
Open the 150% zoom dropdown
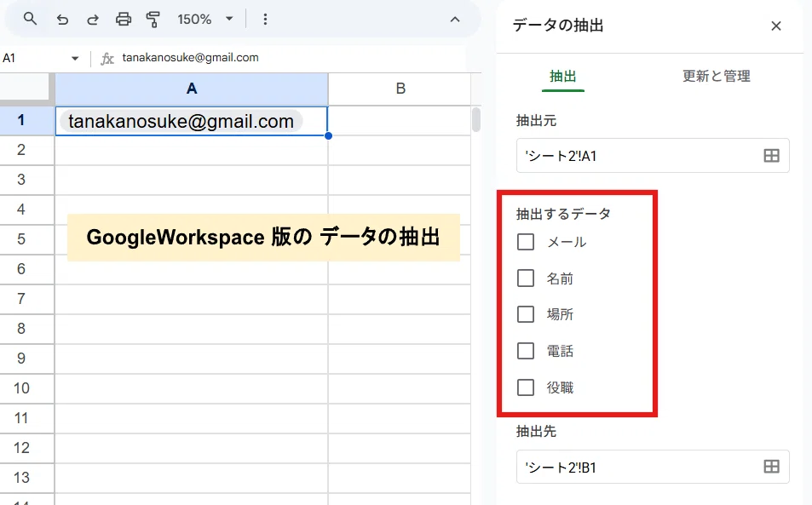pos(229,19)
